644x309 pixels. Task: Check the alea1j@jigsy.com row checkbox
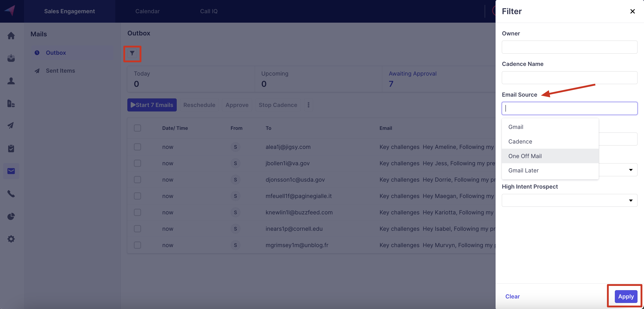click(137, 147)
